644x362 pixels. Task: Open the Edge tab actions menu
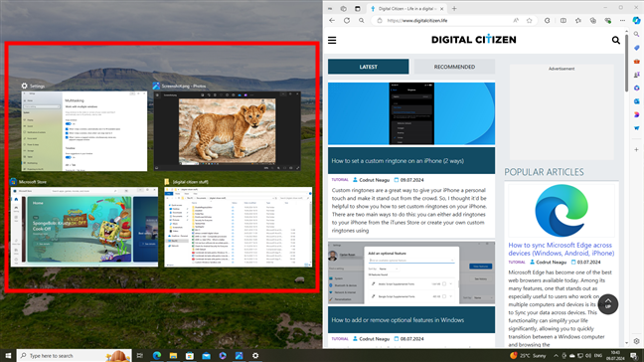(358, 8)
